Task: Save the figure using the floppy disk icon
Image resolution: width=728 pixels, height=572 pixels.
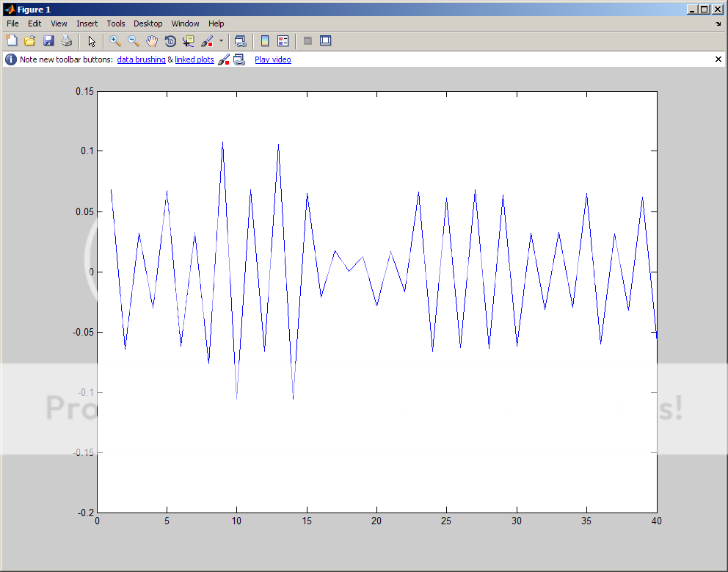Action: point(48,41)
